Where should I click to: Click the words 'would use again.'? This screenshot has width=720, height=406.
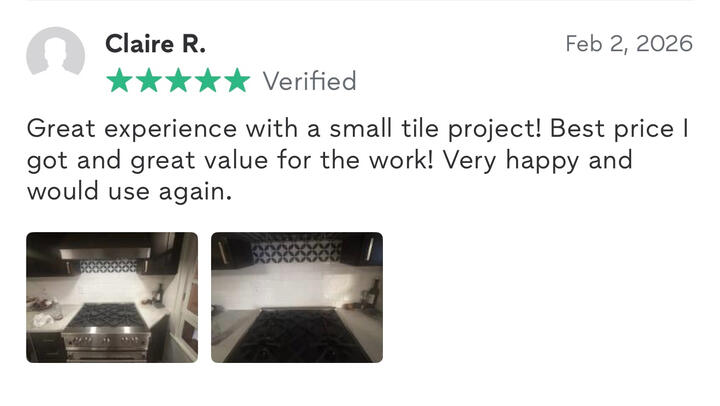129,192
